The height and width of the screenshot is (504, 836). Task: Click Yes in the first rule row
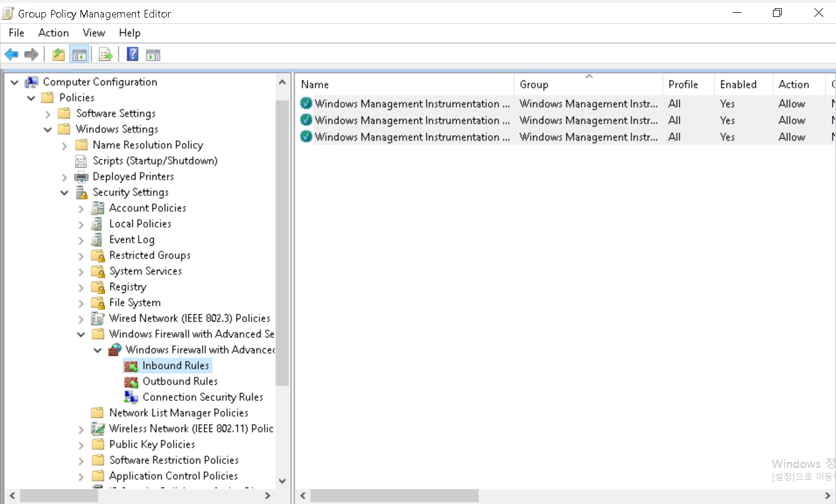pyautogui.click(x=727, y=103)
